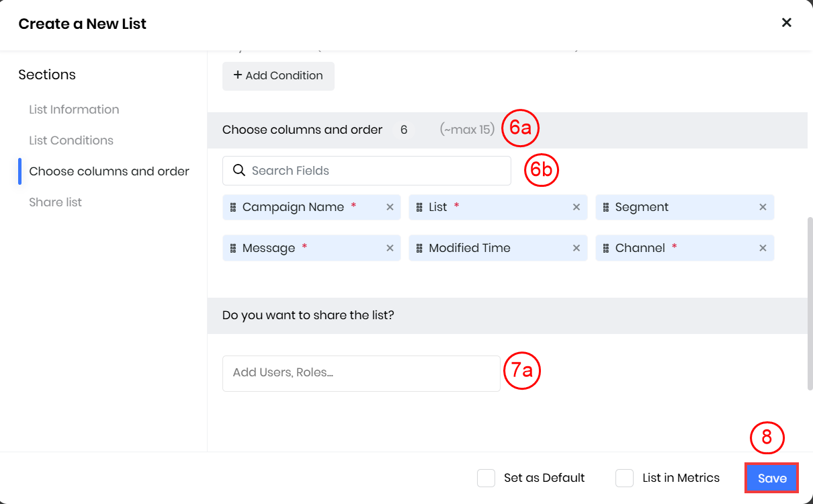Viewport: 813px width, 504px height.
Task: Select Choose columns and order section
Action: pyautogui.click(x=109, y=171)
